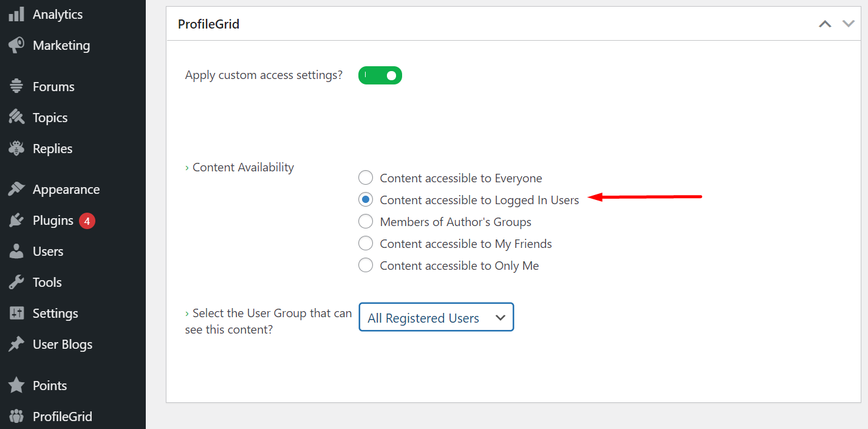Click the Plugins plug icon
Screen dimensions: 868x429
(16, 221)
